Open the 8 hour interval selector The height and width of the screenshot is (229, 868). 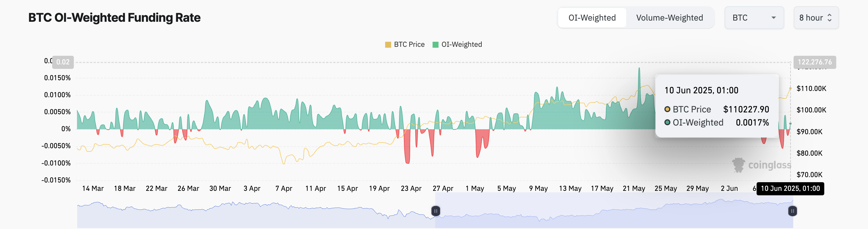click(x=816, y=18)
